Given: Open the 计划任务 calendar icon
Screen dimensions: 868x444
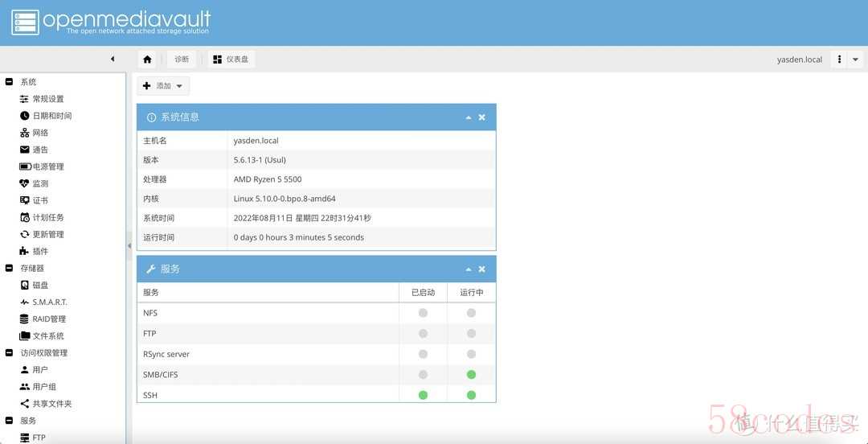Looking at the screenshot, I should point(24,217).
